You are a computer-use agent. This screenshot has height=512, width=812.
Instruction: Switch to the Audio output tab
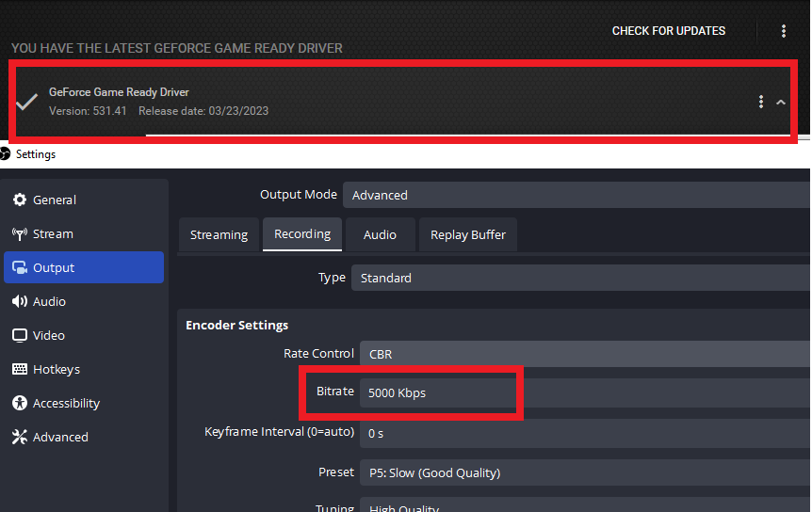tap(381, 234)
